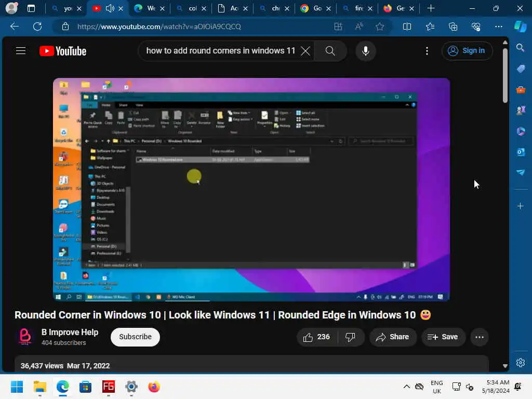Click inside the YouTube search box
Image resolution: width=532 pixels, height=399 pixels.
pyautogui.click(x=220, y=51)
